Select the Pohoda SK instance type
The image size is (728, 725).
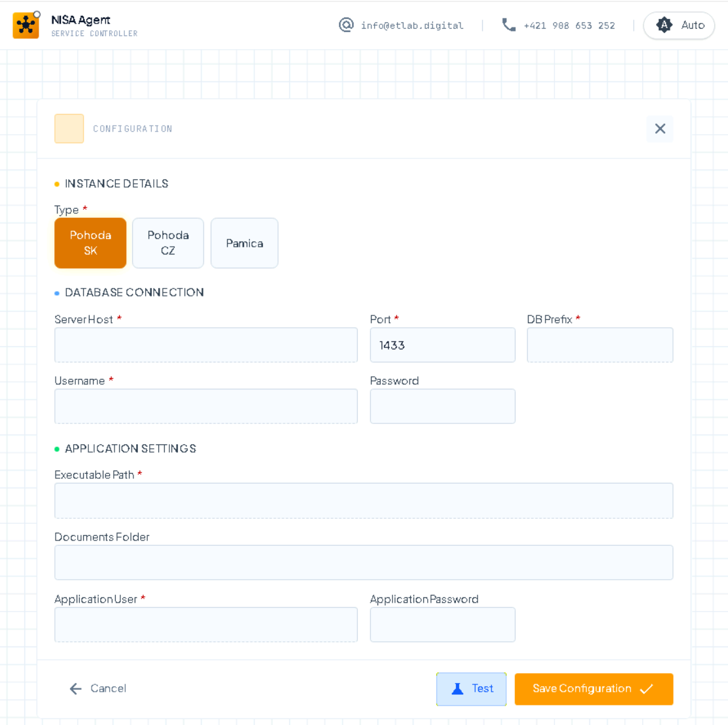(x=90, y=243)
